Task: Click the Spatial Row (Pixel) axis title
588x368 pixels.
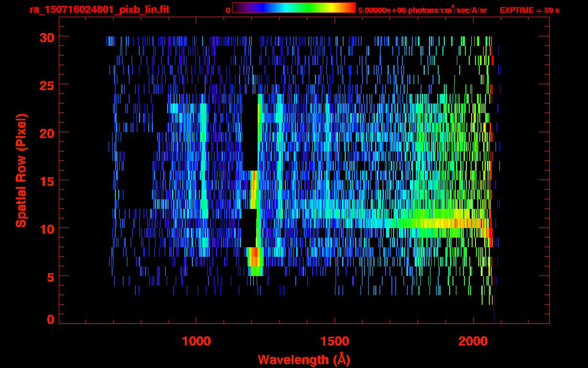Action: pyautogui.click(x=21, y=171)
